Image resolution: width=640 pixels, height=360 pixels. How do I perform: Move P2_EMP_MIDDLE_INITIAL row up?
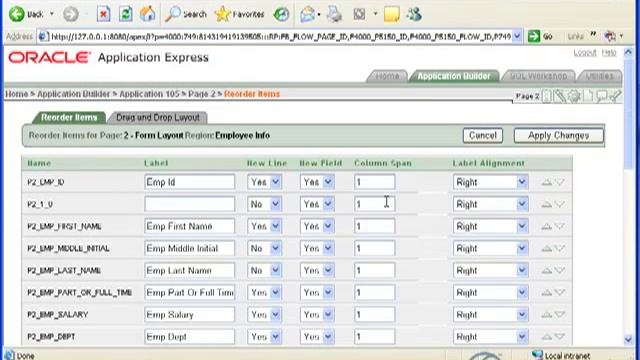tap(547, 248)
